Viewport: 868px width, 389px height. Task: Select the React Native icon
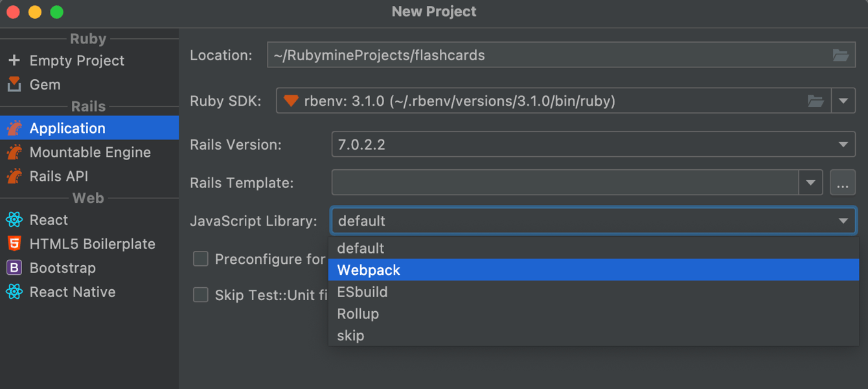point(14,292)
